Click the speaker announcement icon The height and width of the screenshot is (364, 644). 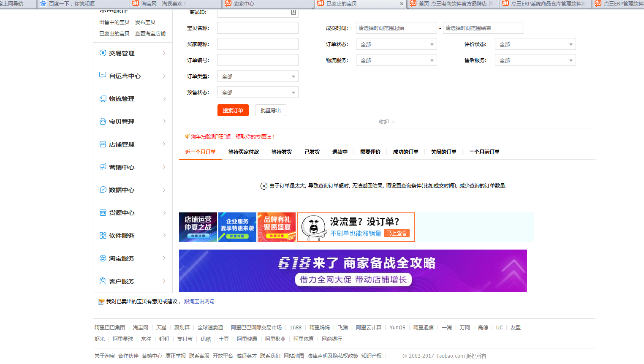(x=187, y=136)
